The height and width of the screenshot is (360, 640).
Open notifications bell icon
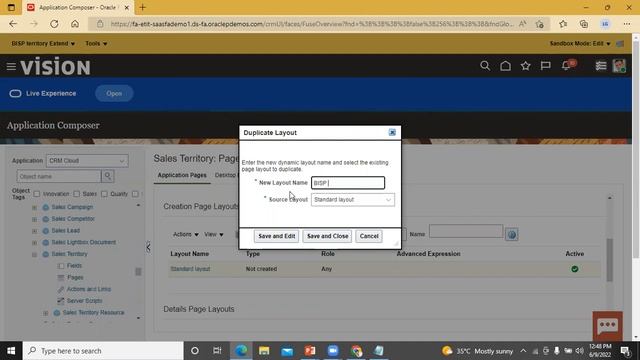[567, 65]
